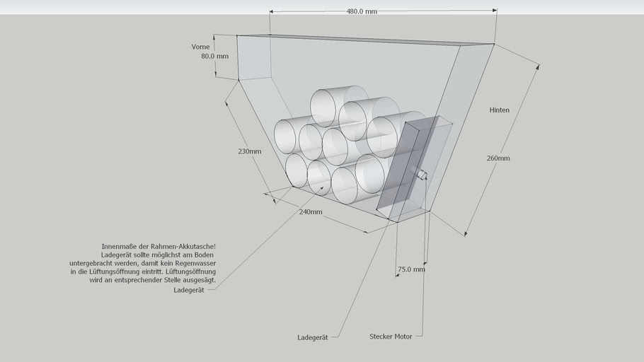Image resolution: width=644 pixels, height=362 pixels.
Task: Select the Ladegerät label left of Stecker Motor
Action: 312,338
